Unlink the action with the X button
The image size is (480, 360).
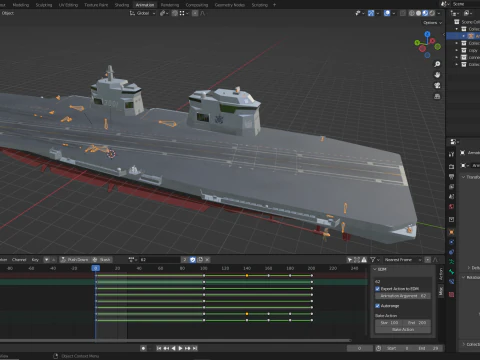click(x=207, y=260)
